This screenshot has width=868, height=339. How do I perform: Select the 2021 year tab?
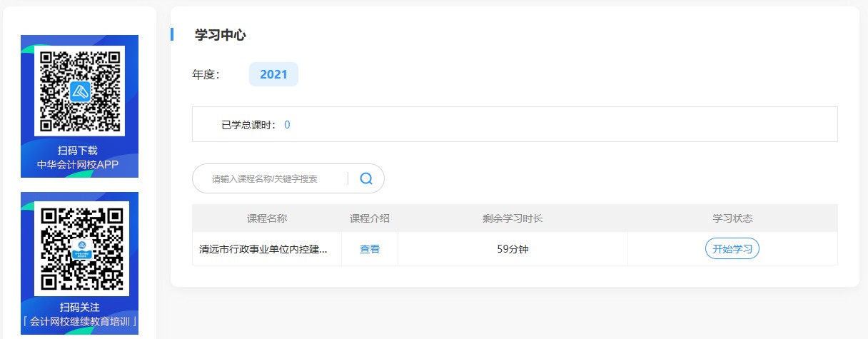(273, 74)
